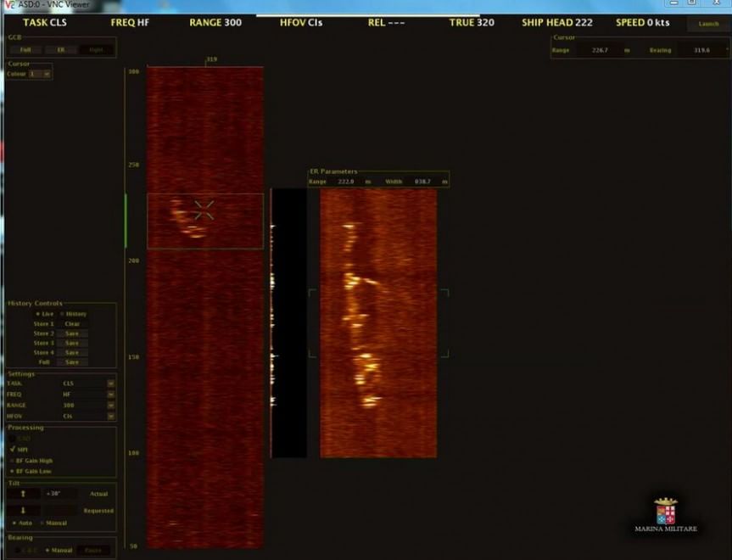Open the RANGE dropdown in Settings
Viewport: 732px width, 560px height.
pos(110,406)
